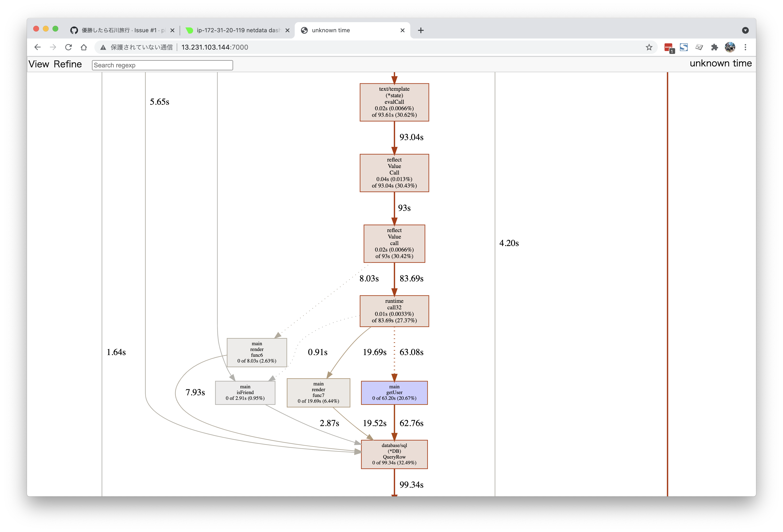Go to the home page icon
The height and width of the screenshot is (532, 783).
point(84,47)
